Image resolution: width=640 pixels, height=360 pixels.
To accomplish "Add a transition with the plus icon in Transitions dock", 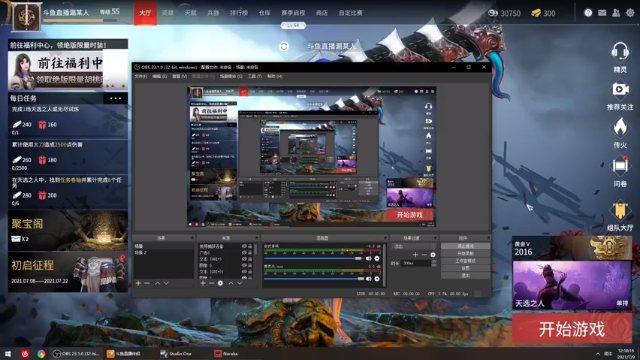I will point(415,255).
